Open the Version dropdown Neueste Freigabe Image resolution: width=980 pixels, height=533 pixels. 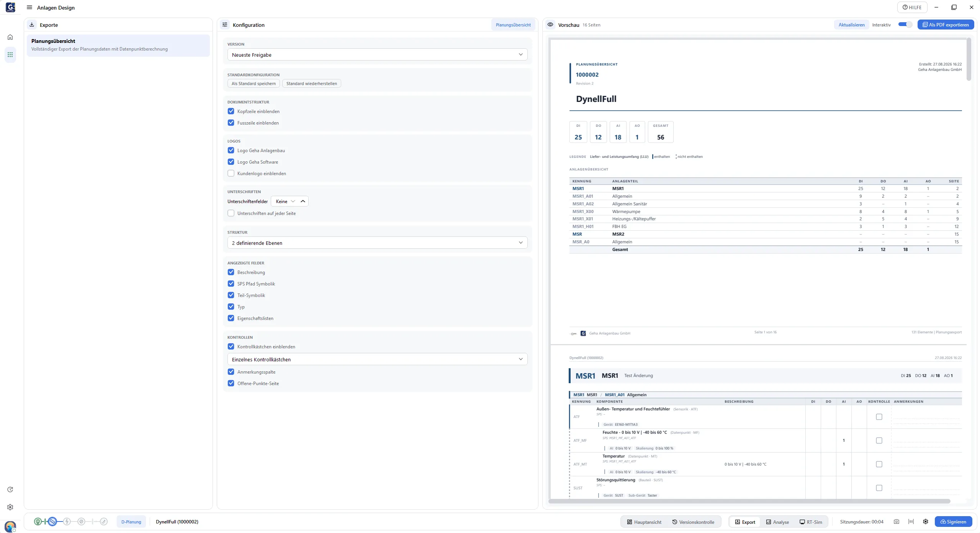[377, 55]
